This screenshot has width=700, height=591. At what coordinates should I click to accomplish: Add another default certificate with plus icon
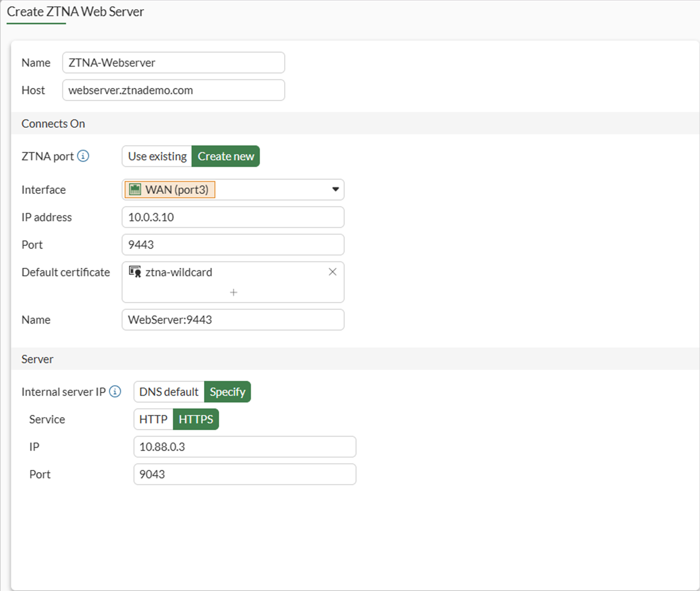coord(233,292)
